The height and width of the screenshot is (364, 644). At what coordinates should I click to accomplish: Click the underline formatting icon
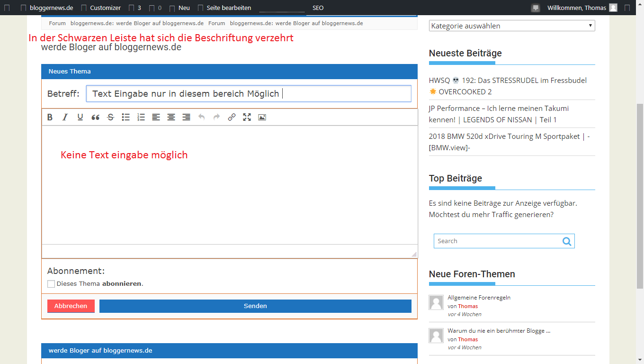(80, 117)
